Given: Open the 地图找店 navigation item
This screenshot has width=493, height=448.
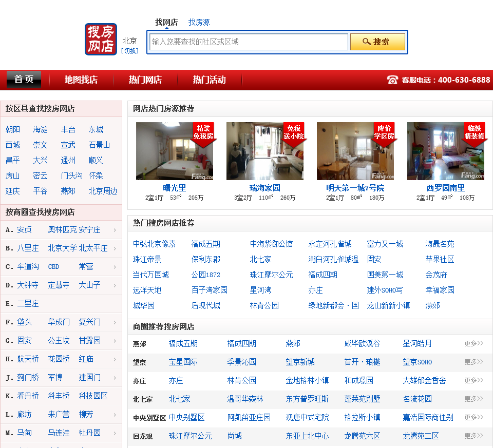Looking at the screenshot, I should [x=81, y=80].
